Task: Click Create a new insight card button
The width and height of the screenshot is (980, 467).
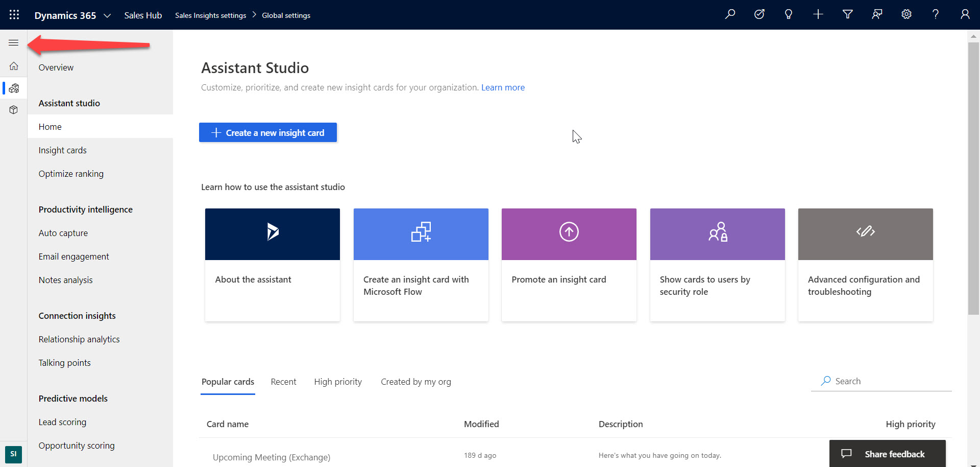Action: coord(268,132)
